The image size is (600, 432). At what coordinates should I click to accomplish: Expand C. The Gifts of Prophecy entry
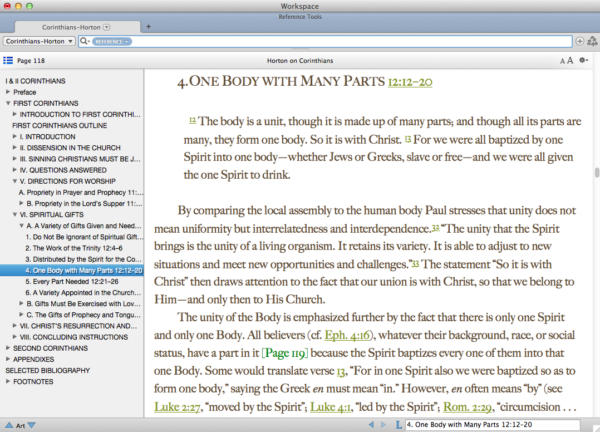pos(21,315)
